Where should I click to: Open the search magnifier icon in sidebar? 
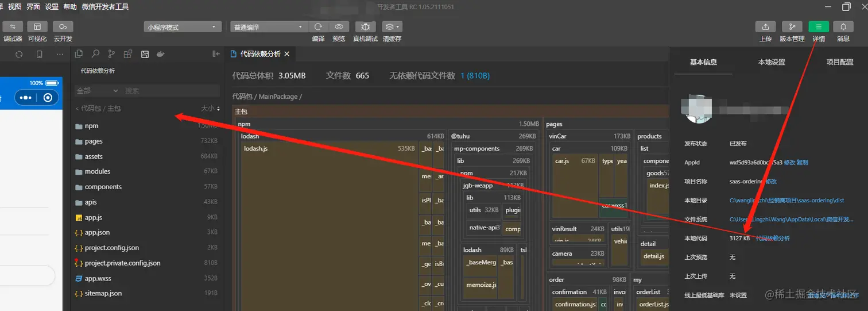click(x=95, y=53)
